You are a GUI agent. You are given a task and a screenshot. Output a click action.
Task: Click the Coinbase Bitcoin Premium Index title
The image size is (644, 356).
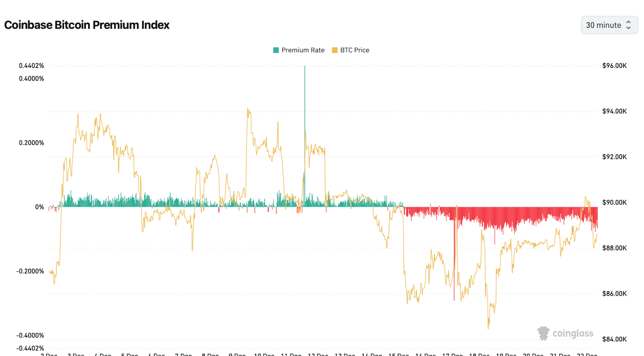pos(87,25)
